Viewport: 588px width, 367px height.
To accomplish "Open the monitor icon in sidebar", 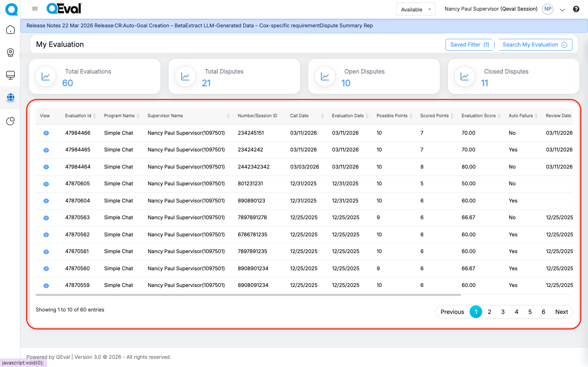I will [x=11, y=75].
